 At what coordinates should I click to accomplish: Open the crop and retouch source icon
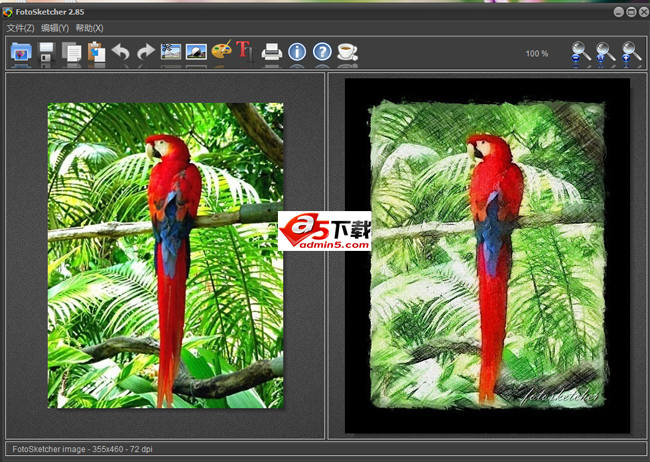click(x=171, y=52)
